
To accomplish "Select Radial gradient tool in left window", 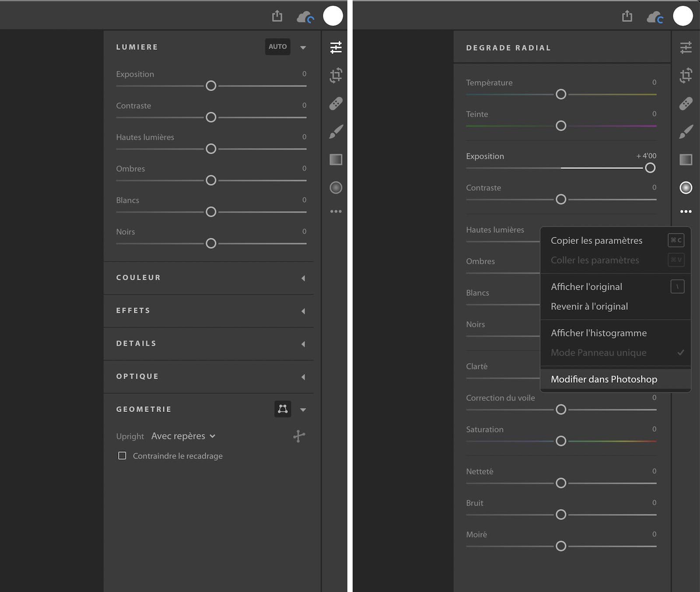I will pos(336,187).
